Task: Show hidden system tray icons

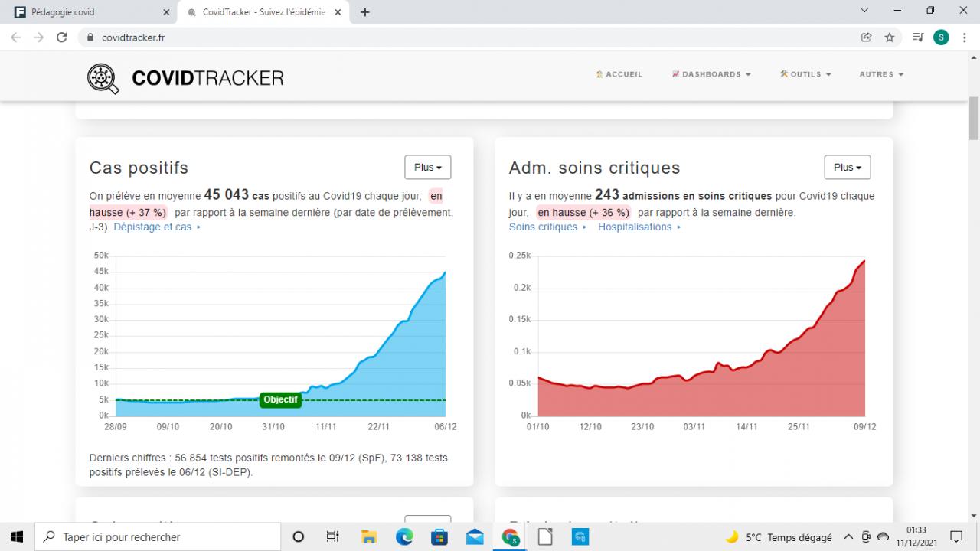Action: click(848, 537)
